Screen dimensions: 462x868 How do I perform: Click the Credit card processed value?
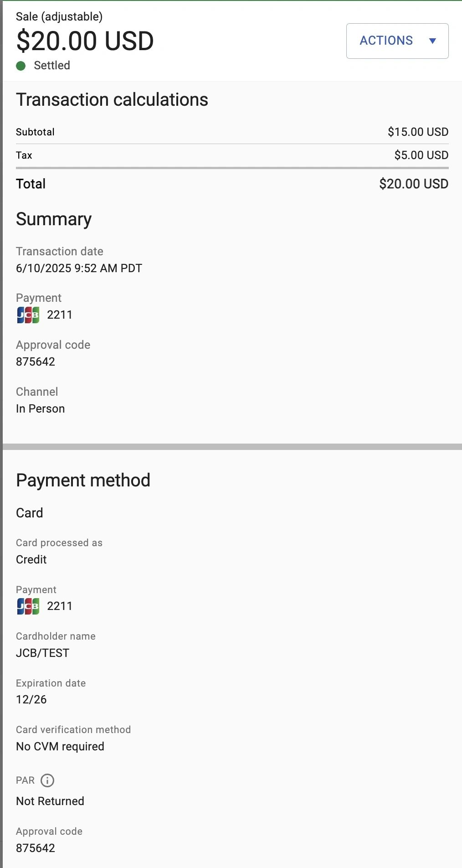[x=31, y=560]
